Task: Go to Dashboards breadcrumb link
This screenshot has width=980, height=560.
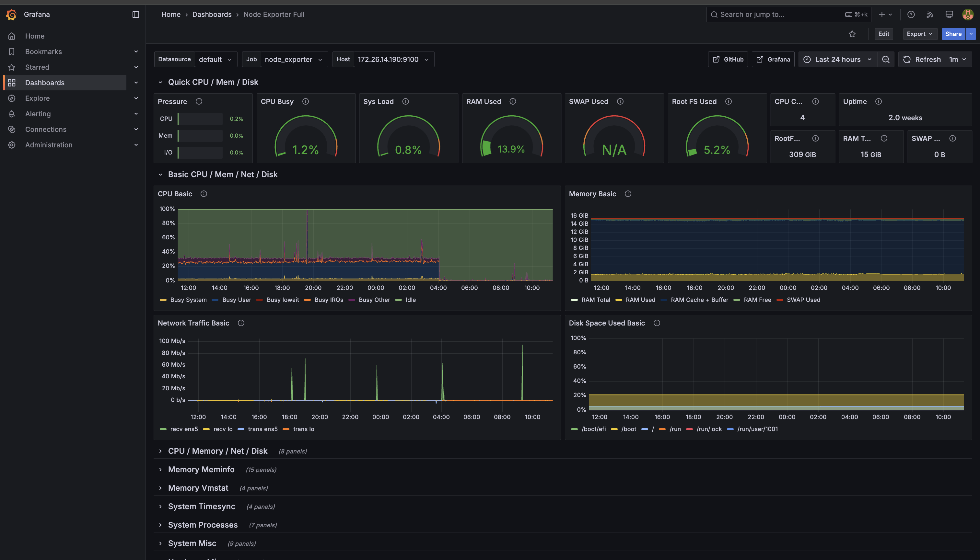Action: pos(212,14)
